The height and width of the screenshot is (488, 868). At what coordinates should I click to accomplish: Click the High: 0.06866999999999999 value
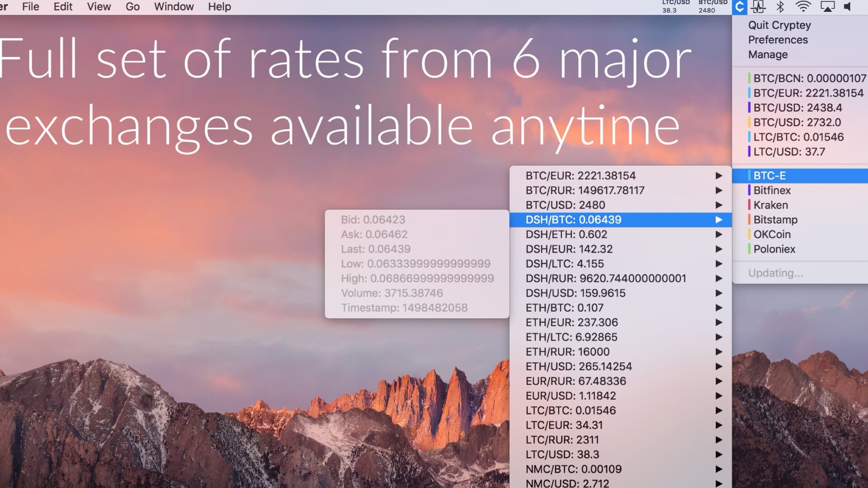pyautogui.click(x=417, y=278)
